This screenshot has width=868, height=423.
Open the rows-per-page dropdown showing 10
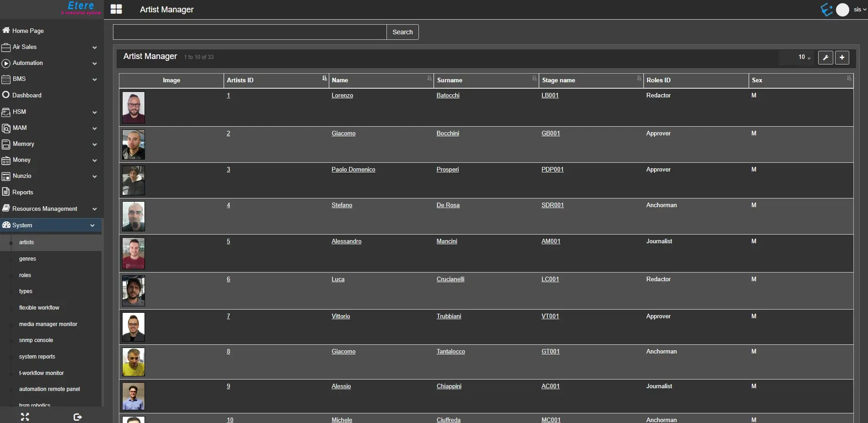804,58
